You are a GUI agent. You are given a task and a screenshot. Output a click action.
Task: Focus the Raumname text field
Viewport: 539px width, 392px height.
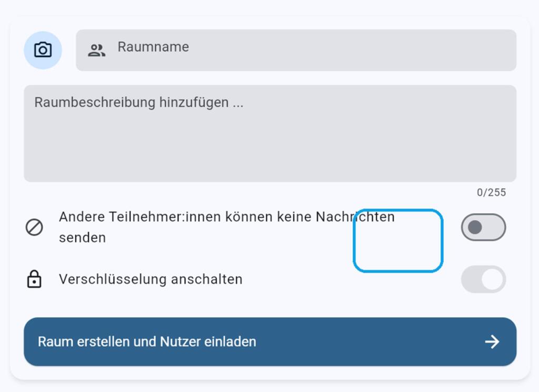296,50
